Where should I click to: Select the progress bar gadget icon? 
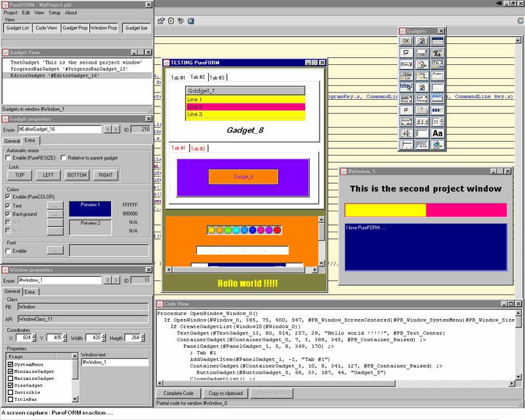point(438,110)
